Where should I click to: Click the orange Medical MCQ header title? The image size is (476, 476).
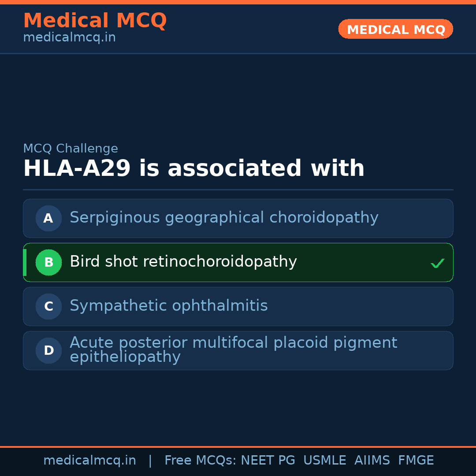coord(95,21)
